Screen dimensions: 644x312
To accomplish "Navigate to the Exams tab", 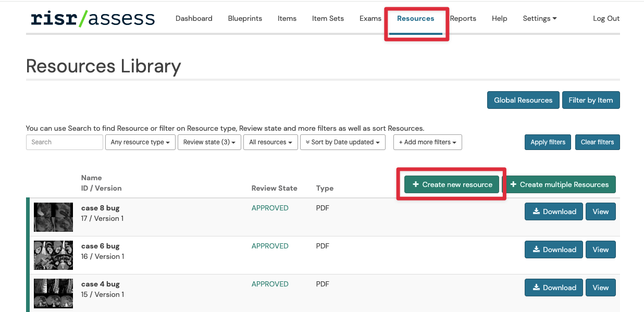I will [x=370, y=18].
